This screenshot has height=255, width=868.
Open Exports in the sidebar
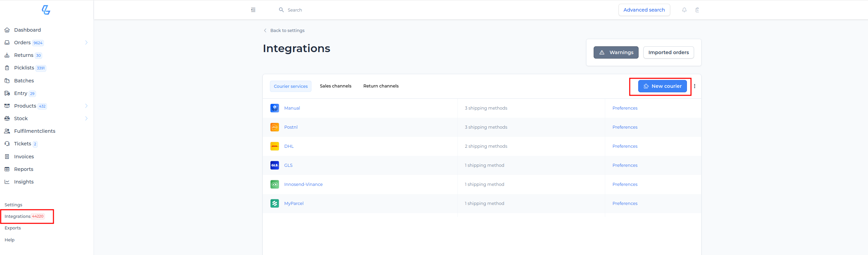point(13,228)
